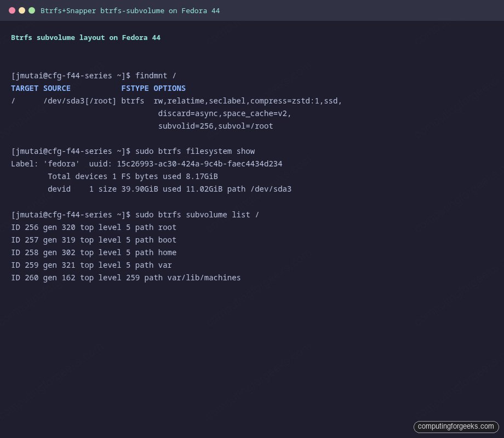Click the Label: 'fedora' text
504x438 pixels.
pos(45,164)
